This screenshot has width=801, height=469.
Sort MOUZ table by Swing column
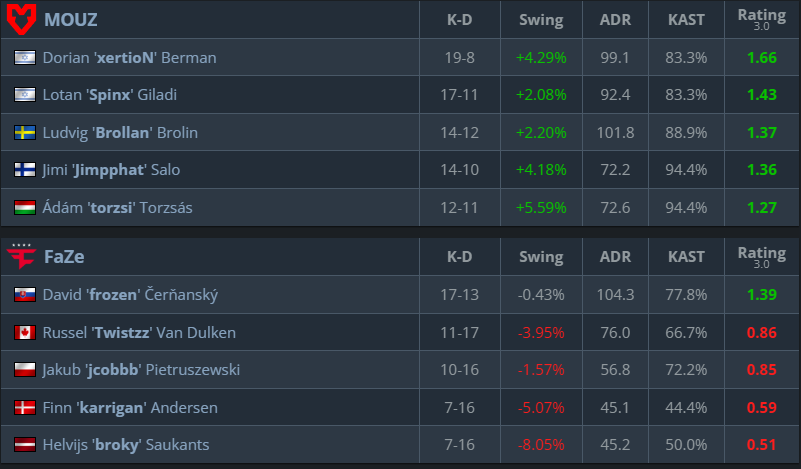pos(541,19)
